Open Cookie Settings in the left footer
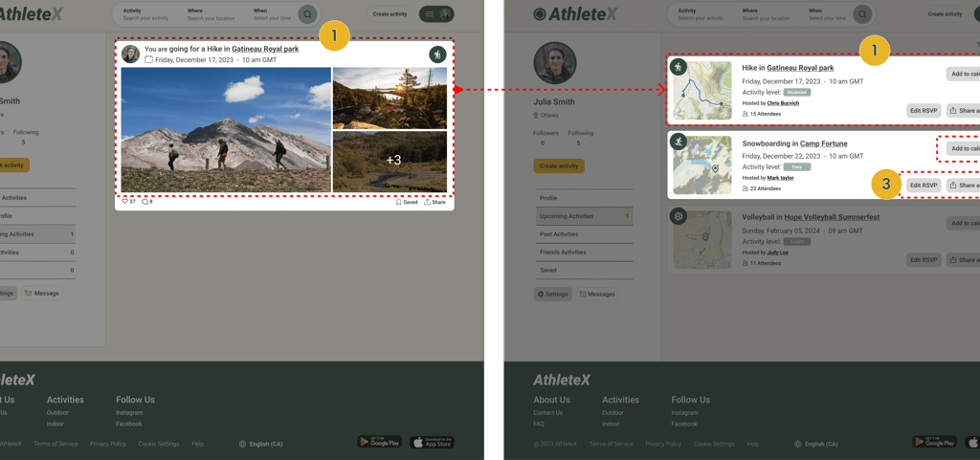The image size is (980, 460). [159, 444]
